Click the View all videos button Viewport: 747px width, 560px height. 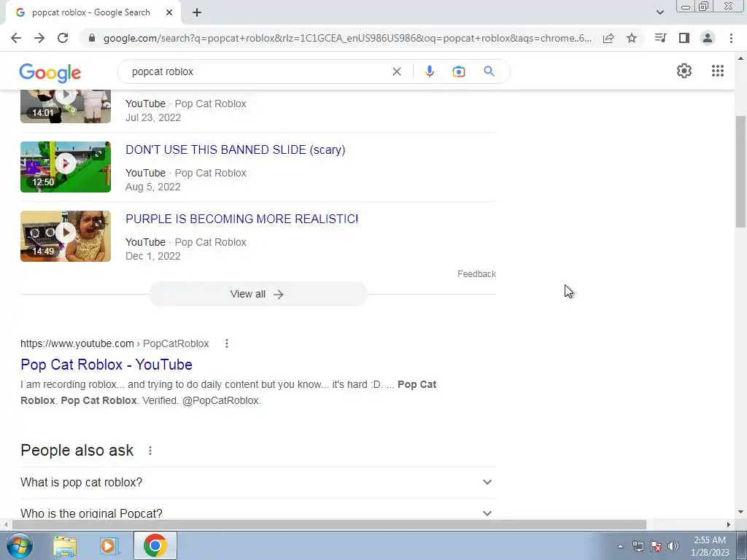pyautogui.click(x=258, y=294)
